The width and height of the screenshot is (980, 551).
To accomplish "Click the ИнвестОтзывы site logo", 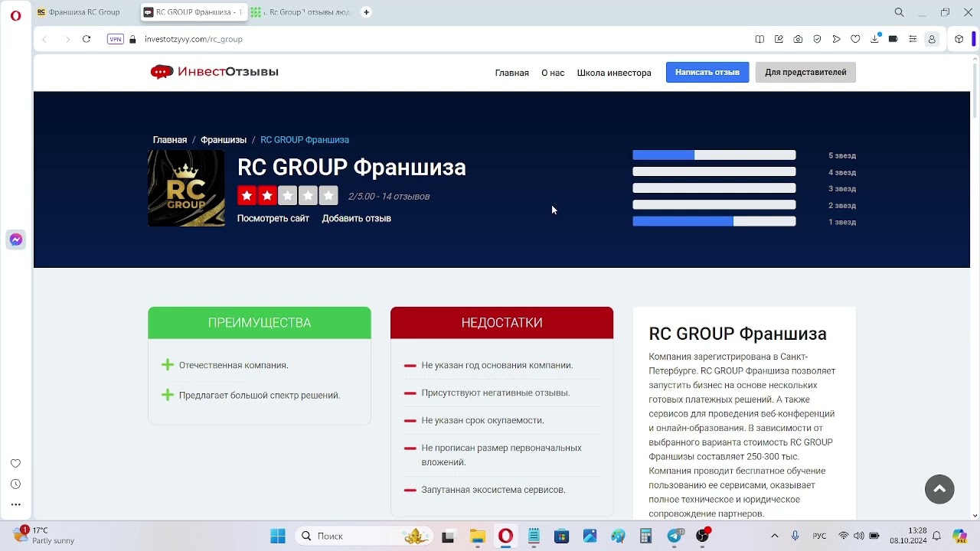I will point(214,72).
